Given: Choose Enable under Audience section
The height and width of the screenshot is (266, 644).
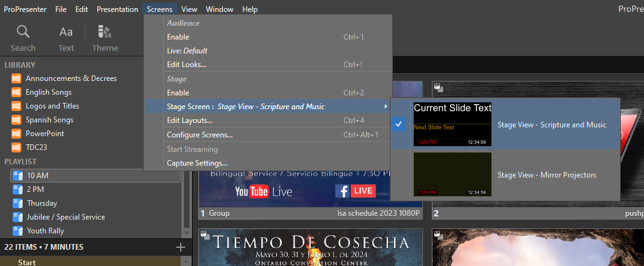Looking at the screenshot, I should 268,37.
